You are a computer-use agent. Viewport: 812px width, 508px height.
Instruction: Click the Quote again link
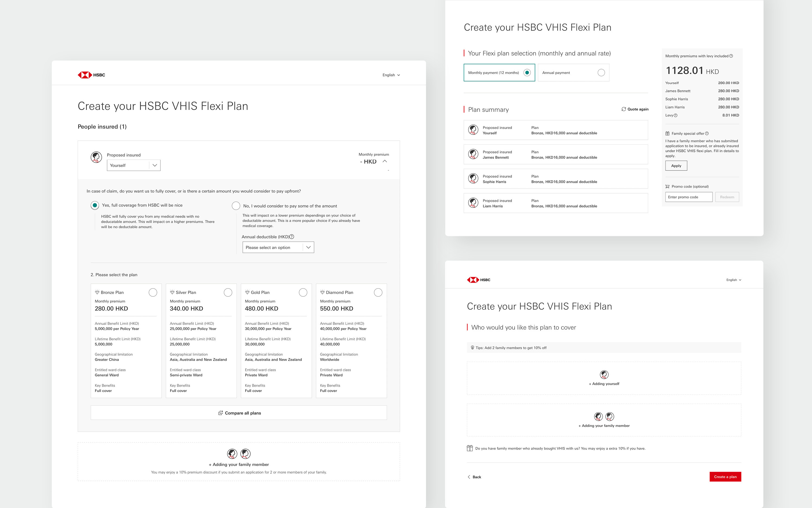[x=635, y=109]
